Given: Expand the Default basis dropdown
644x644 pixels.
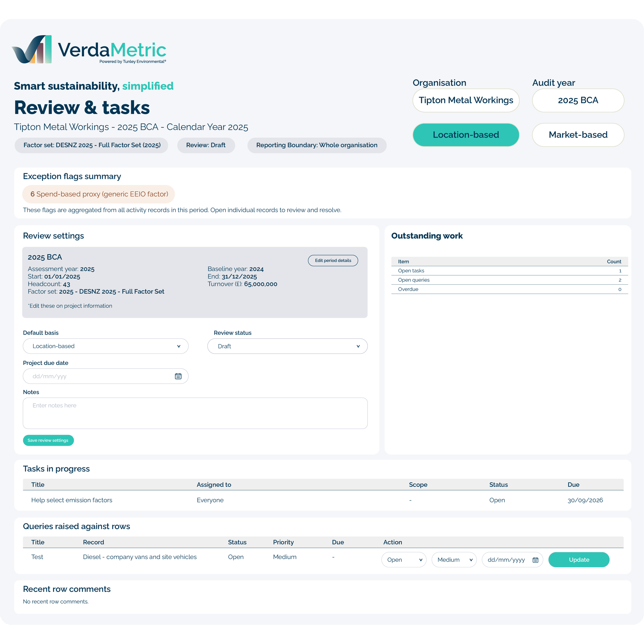Looking at the screenshot, I should (x=106, y=346).
